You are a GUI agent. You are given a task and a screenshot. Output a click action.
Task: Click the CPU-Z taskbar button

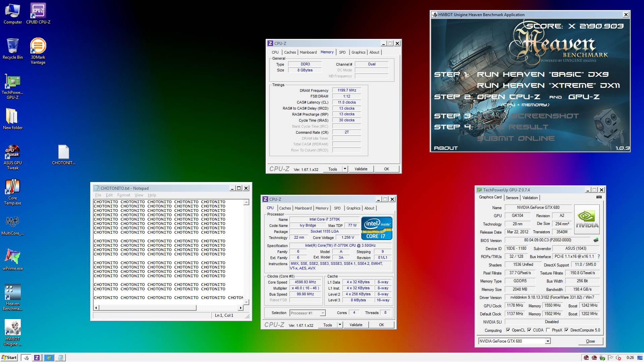(x=37, y=358)
